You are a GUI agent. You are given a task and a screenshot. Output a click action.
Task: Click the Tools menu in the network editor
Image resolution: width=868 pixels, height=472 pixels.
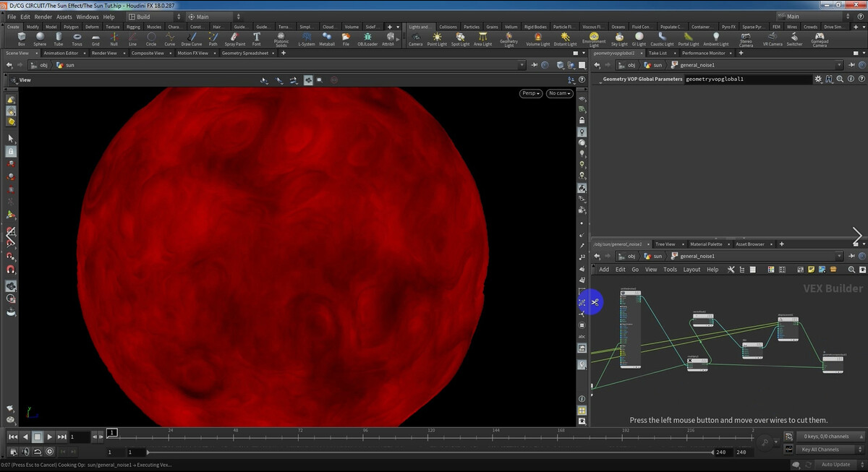[670, 269]
